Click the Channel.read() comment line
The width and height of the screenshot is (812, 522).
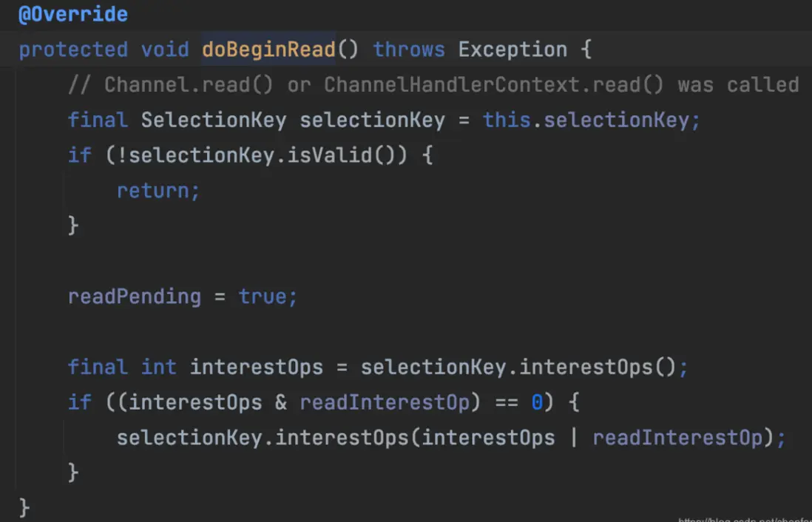(433, 85)
